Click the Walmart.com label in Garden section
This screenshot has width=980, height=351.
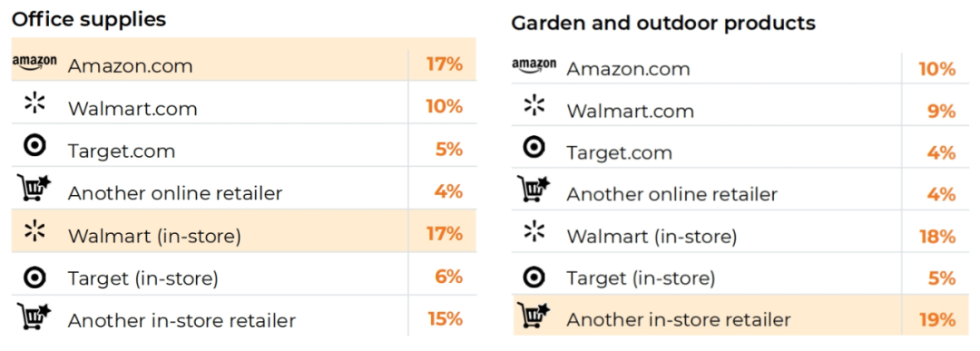pyautogui.click(x=630, y=112)
